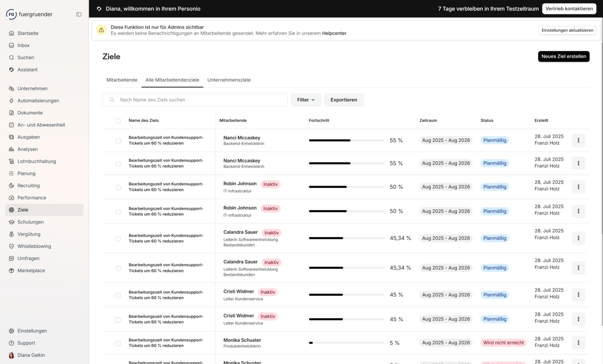Viewport: 603px width, 364px height.
Task: Open Whistleblowing shield icon
Action: tap(11, 246)
